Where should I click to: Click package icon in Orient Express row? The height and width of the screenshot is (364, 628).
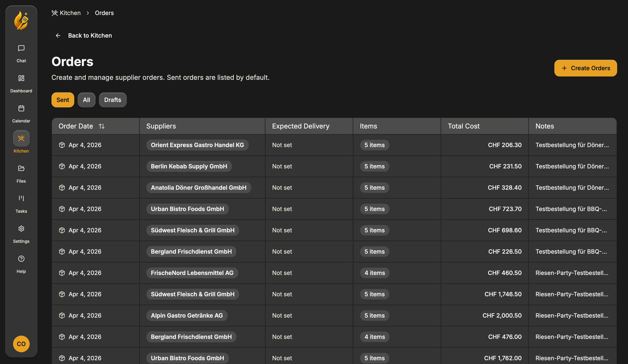[x=62, y=145]
